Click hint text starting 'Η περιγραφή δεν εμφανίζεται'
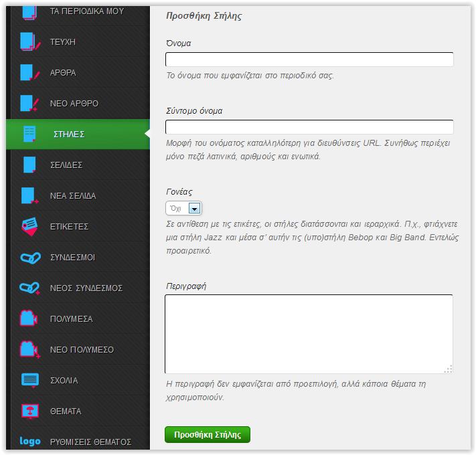 tap(296, 391)
